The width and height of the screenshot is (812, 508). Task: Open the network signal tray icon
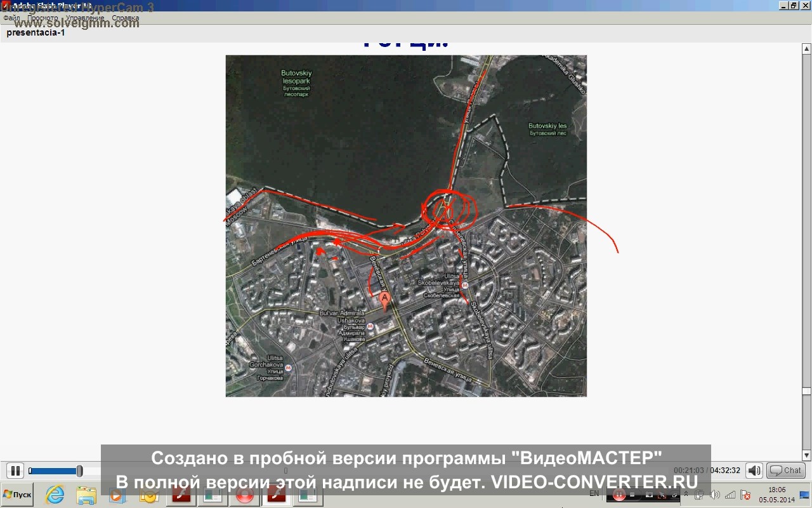pos(730,495)
